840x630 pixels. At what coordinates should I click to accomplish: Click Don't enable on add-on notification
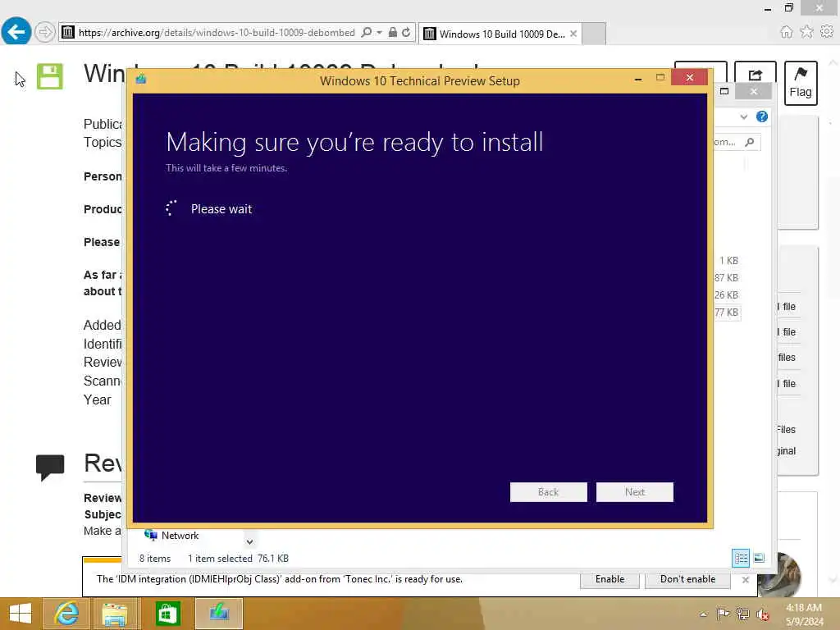[688, 579]
